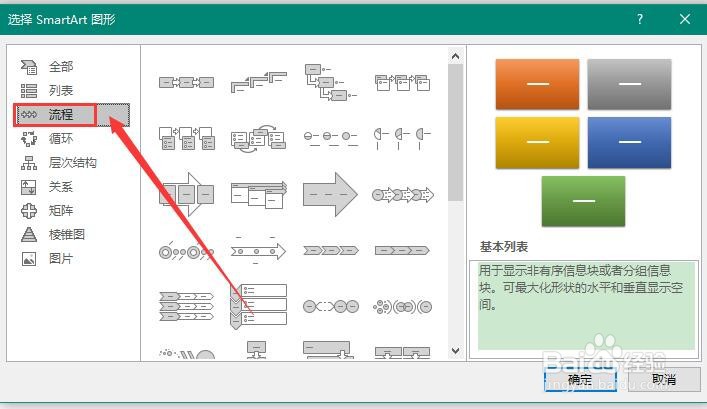Choose the alternating flow layout with curved arrows
The image size is (707, 409).
258,138
